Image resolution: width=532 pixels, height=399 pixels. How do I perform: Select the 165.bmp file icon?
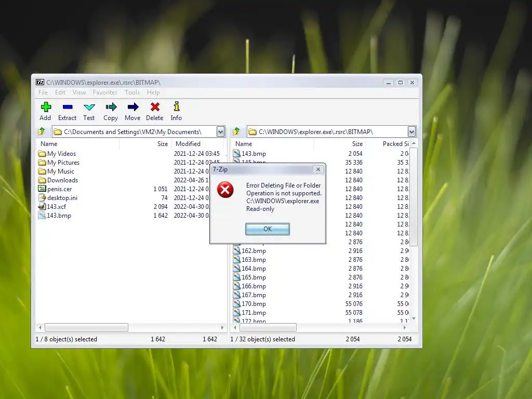coord(237,277)
